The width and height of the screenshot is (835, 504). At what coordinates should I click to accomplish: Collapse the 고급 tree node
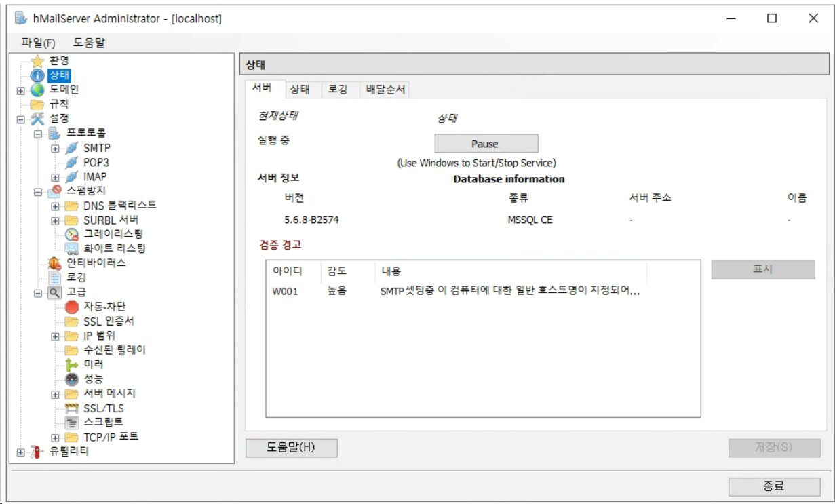click(x=39, y=292)
